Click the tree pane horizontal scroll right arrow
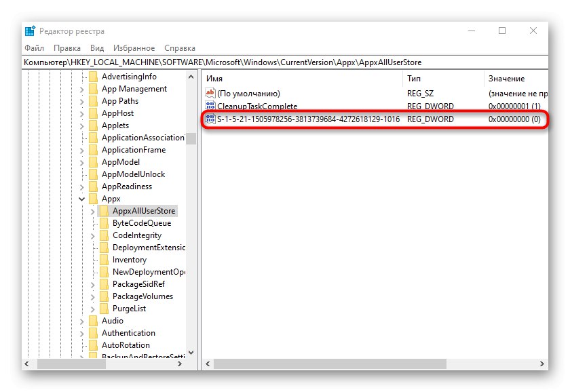 pyautogui.click(x=179, y=364)
